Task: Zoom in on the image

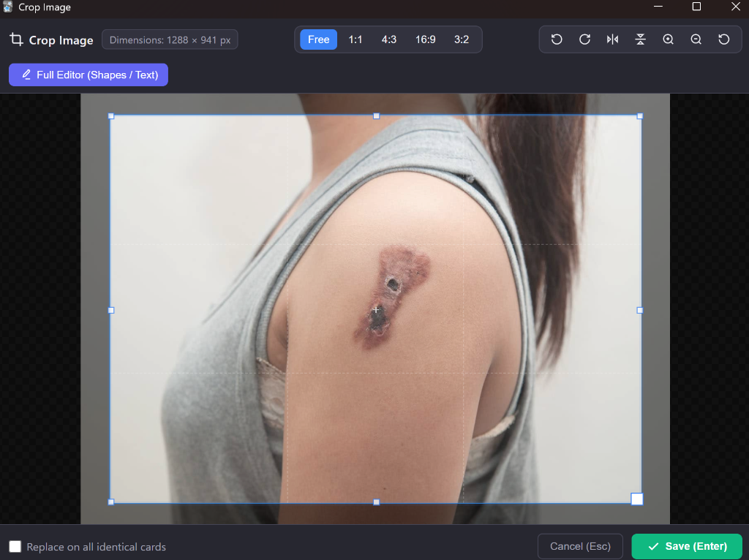Action: click(x=669, y=39)
